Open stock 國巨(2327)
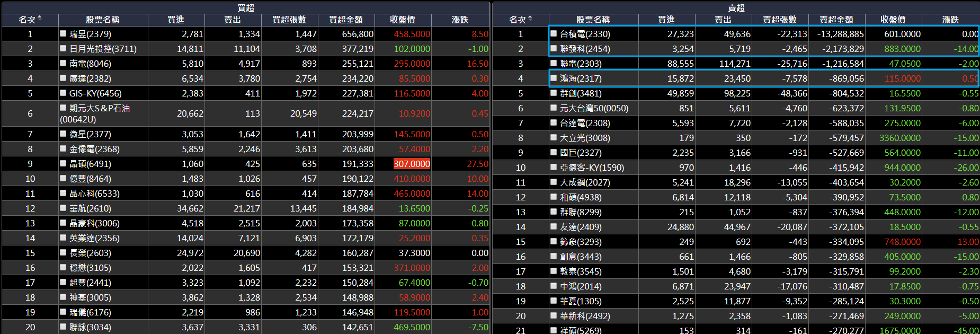Image resolution: width=980 pixels, height=334 pixels. click(x=581, y=153)
